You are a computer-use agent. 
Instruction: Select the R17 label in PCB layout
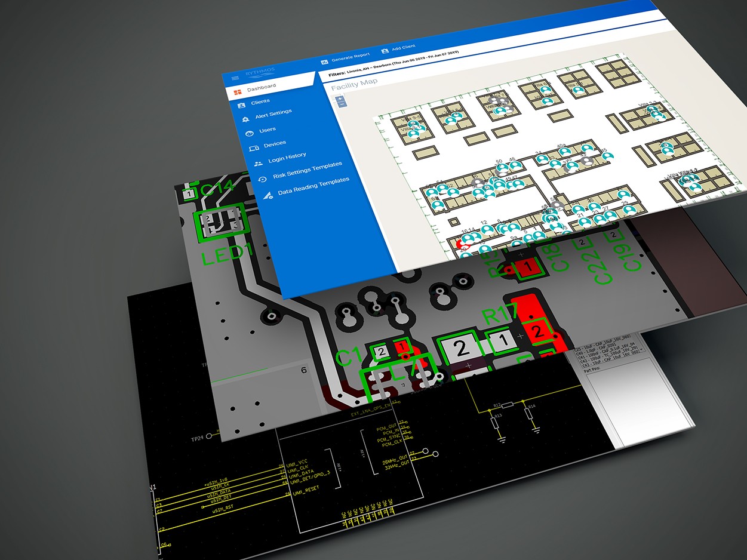click(501, 315)
